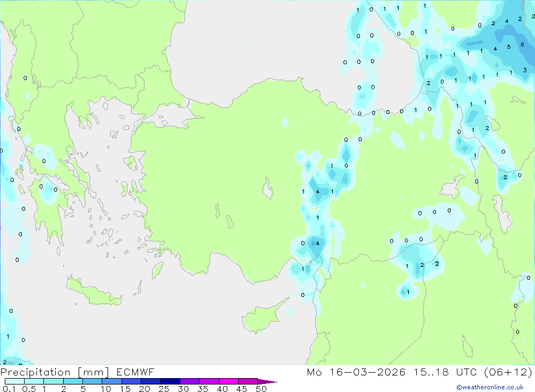Click the legend label '20'
The image size is (535, 392).
tap(144, 389)
